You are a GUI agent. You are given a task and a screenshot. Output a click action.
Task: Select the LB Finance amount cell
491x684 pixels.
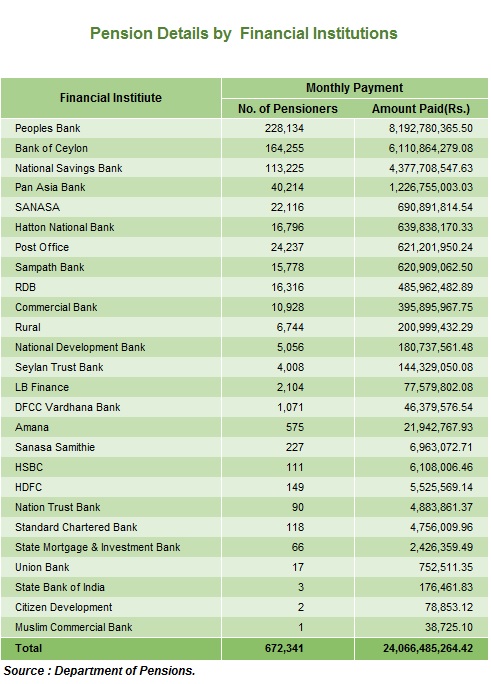tap(421, 387)
